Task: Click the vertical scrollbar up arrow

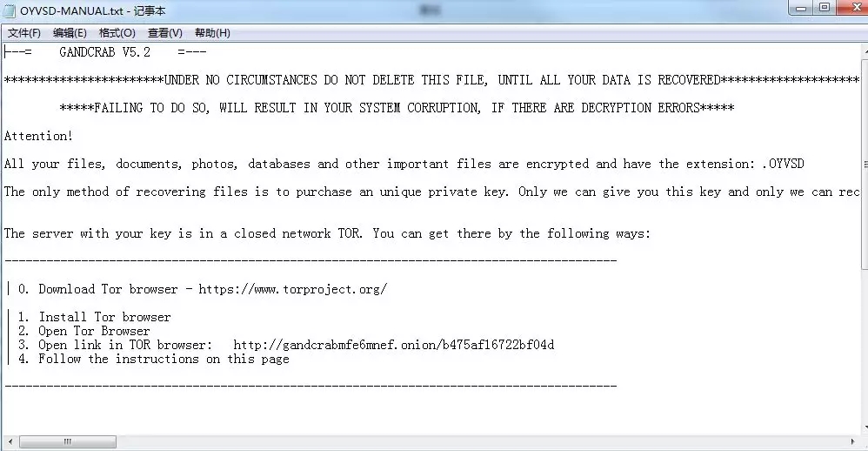Action: tap(865, 51)
